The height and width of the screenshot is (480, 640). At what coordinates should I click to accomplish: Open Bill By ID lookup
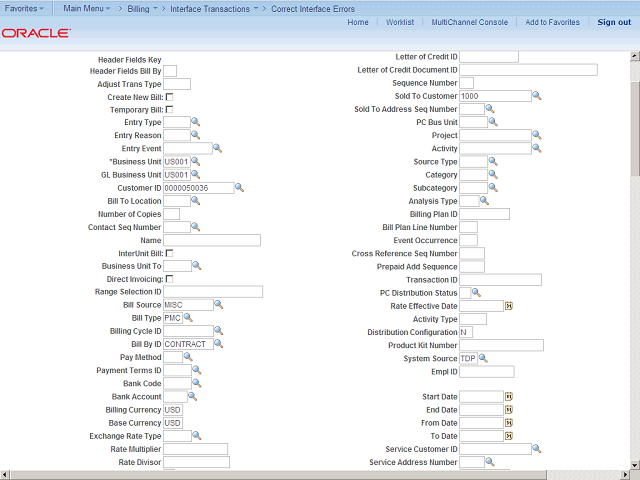click(x=218, y=343)
